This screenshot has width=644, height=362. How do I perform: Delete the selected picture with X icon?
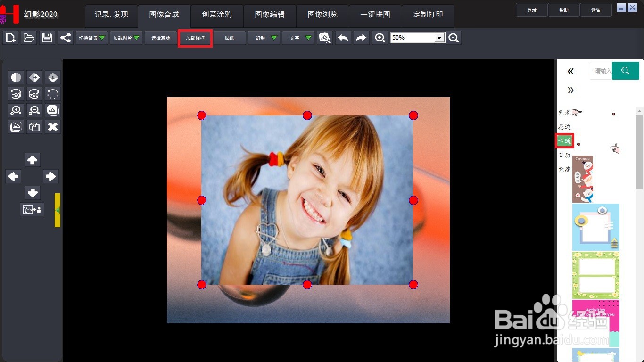[53, 127]
